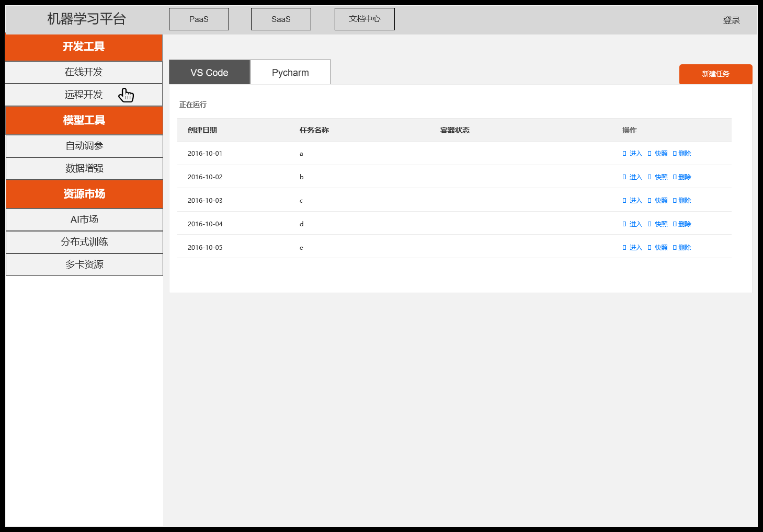
Task: Select the date cell 2016-10-03
Action: click(205, 201)
